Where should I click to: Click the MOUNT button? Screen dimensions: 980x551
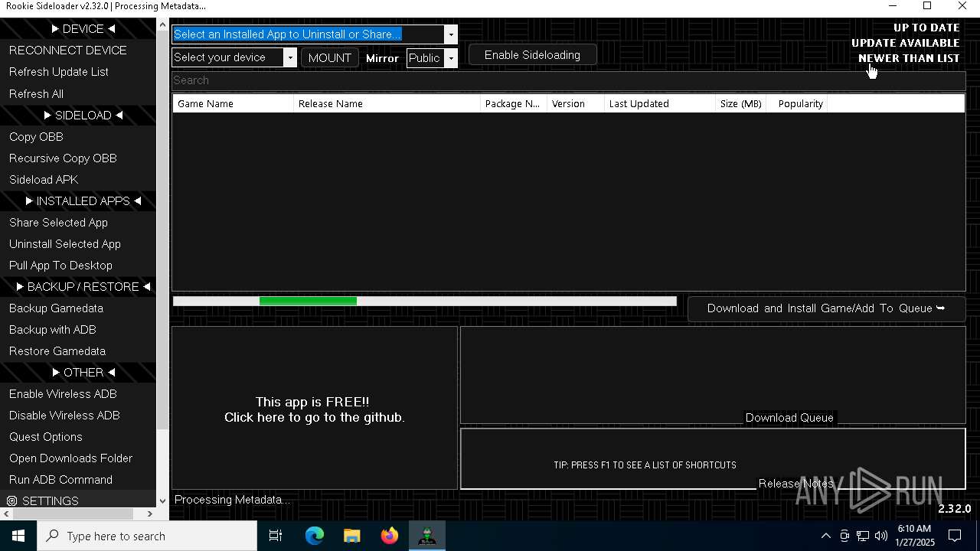(329, 57)
